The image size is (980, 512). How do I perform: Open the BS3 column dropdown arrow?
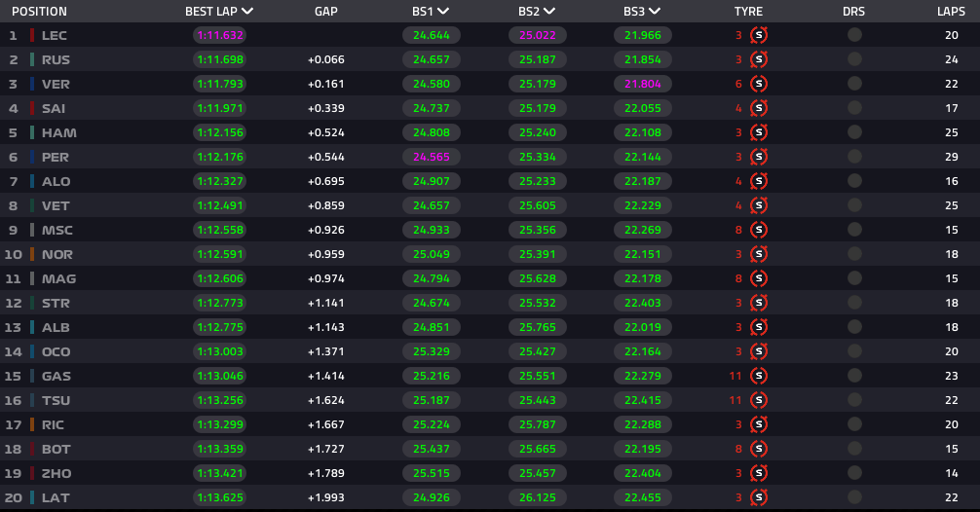point(655,12)
